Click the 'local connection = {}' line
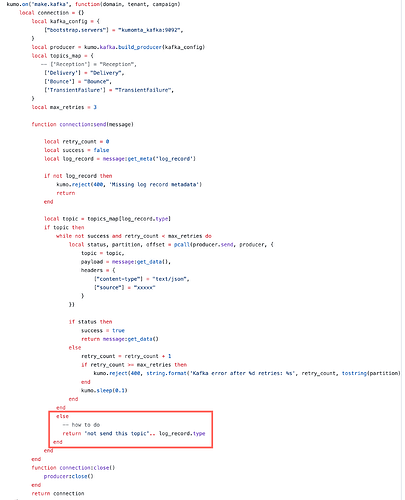Image resolution: width=405 pixels, height=500 pixels. click(52, 13)
